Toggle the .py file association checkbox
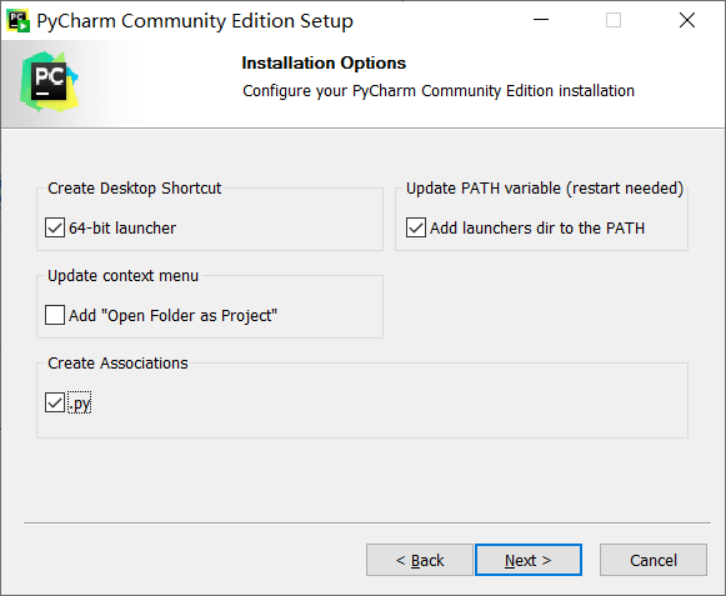727x597 pixels. [x=55, y=403]
